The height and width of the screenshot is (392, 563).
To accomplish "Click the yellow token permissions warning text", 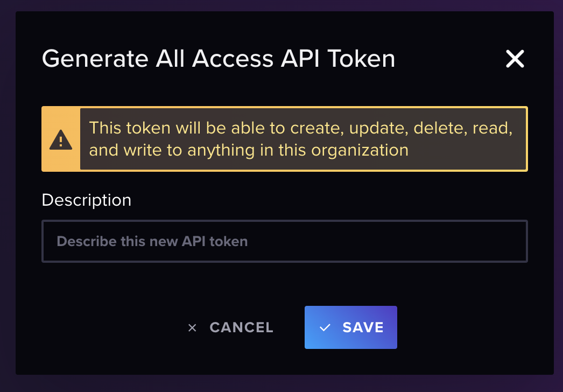I will [301, 139].
